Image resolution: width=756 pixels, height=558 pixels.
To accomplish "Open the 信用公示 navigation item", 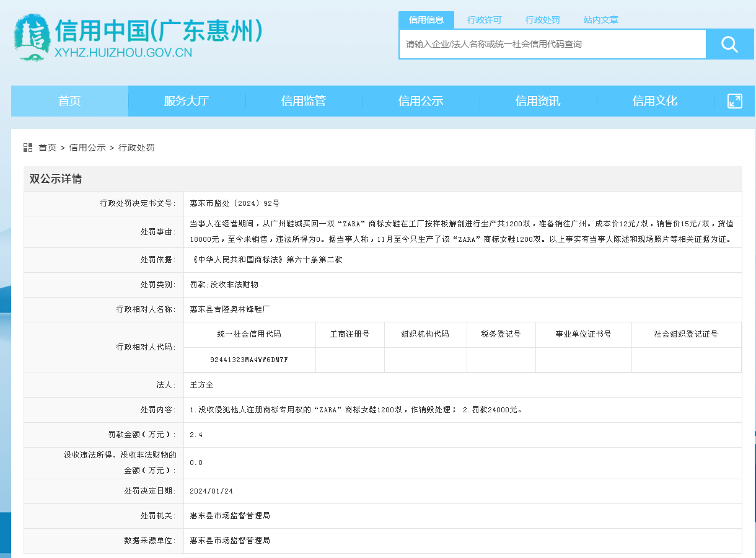I will 421,101.
